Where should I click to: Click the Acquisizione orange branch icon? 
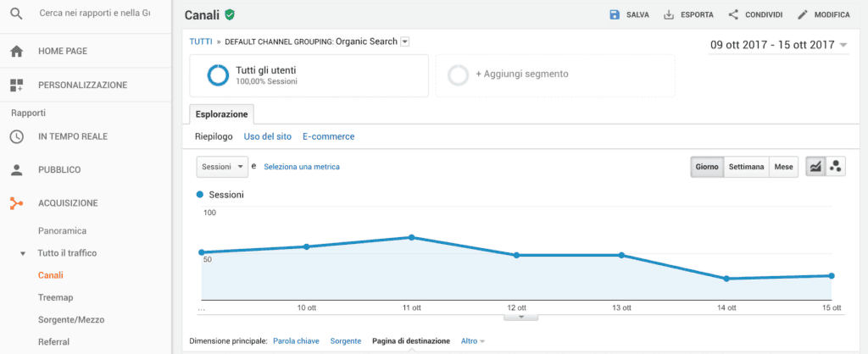17,203
